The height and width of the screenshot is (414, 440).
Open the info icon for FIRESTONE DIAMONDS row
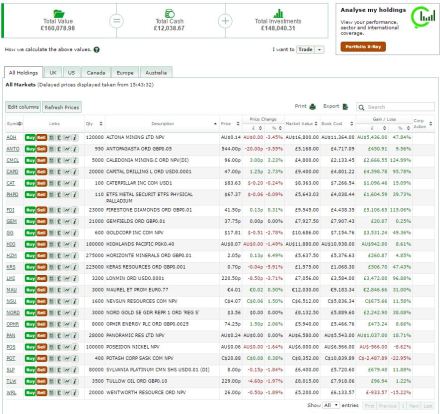[75, 210]
